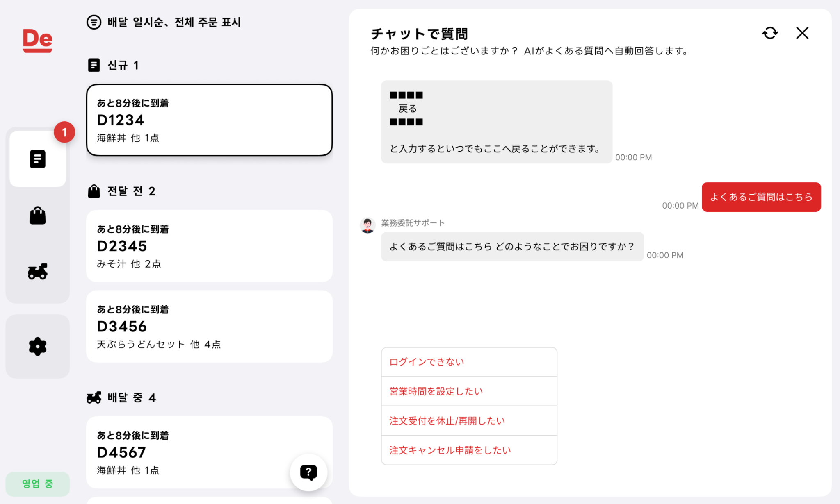This screenshot has width=840, height=504.
Task: Open the settings gear in the sidebar
Action: click(37, 346)
